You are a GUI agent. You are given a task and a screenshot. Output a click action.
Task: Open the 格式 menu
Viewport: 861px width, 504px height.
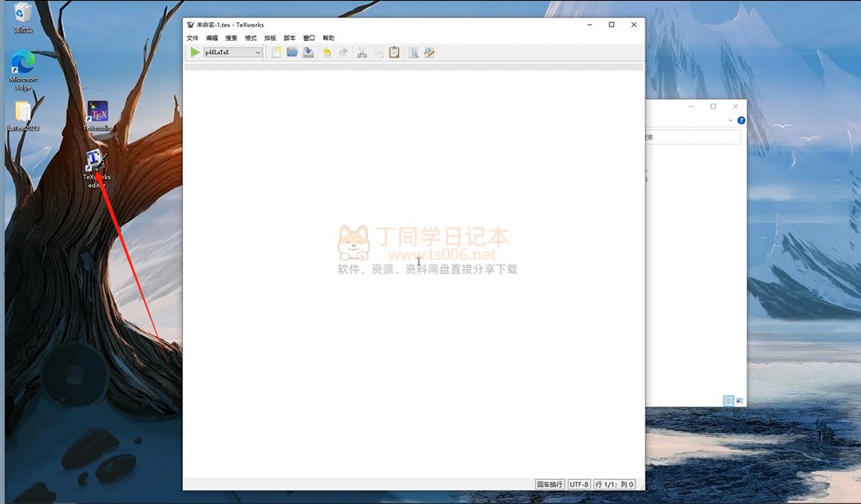click(x=251, y=38)
